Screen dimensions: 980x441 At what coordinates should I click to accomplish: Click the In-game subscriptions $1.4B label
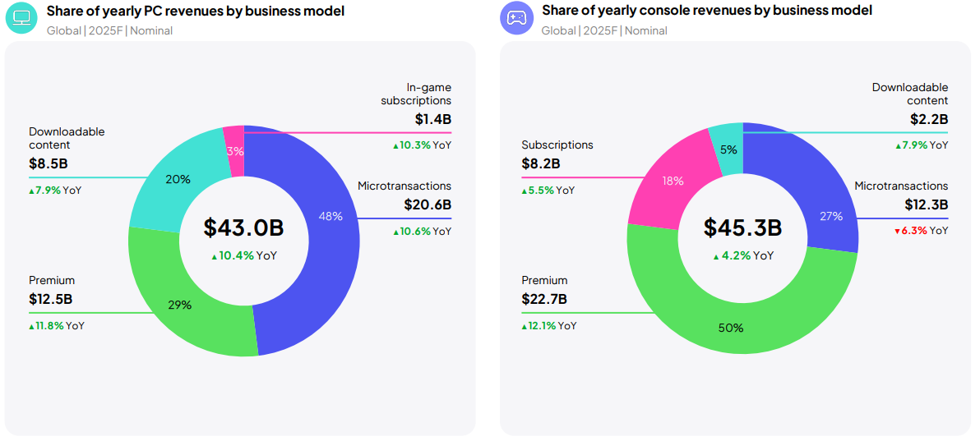pyautogui.click(x=432, y=119)
